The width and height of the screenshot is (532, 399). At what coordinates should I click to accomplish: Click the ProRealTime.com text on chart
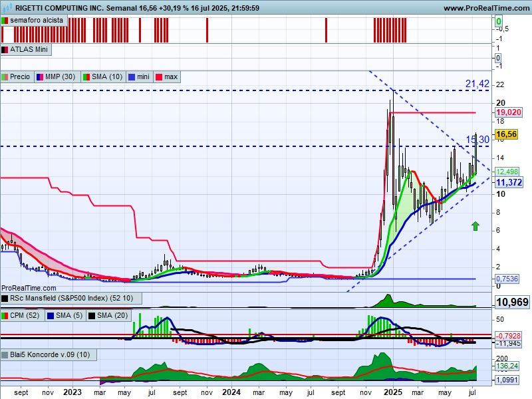pos(29,288)
